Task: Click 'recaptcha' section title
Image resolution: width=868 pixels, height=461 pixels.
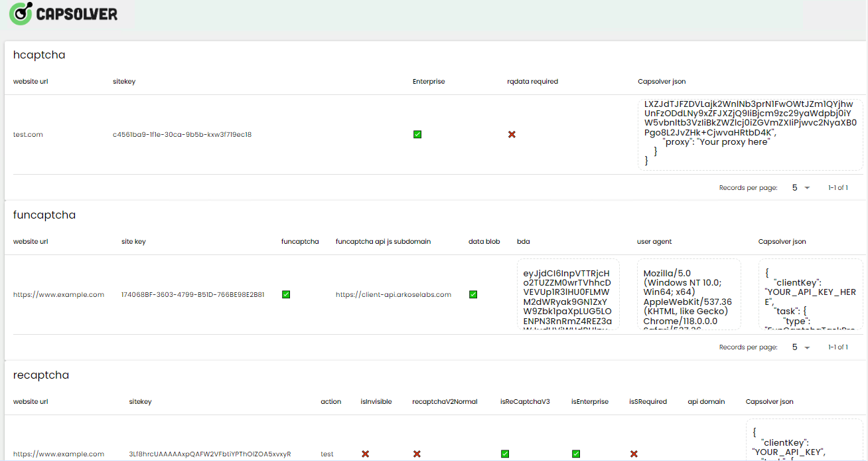Action: [x=41, y=375]
